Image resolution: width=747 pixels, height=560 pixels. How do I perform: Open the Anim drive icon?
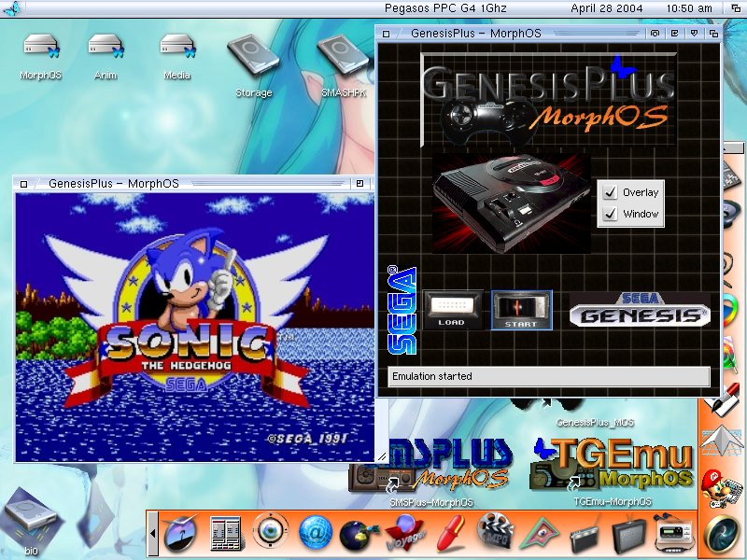point(106,47)
